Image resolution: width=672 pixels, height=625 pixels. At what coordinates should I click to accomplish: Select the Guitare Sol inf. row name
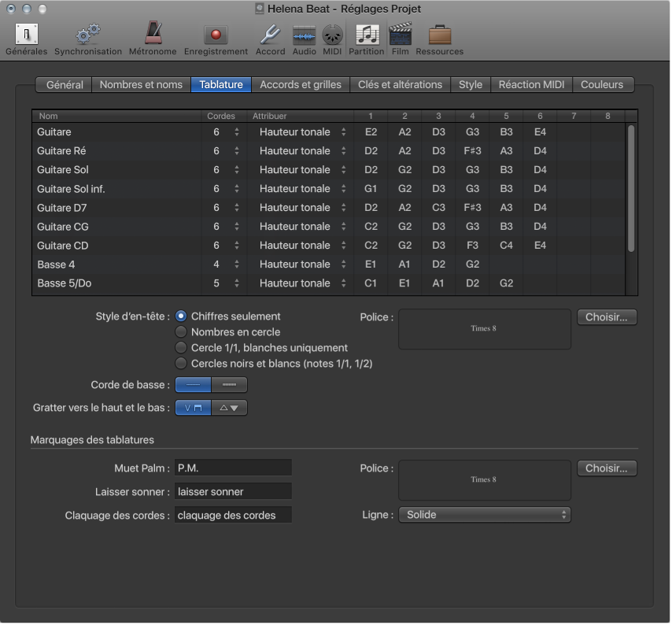71,189
